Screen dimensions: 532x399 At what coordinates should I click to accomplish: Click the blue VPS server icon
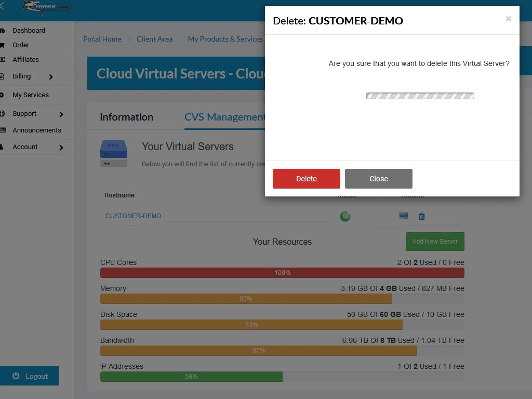pyautogui.click(x=114, y=153)
